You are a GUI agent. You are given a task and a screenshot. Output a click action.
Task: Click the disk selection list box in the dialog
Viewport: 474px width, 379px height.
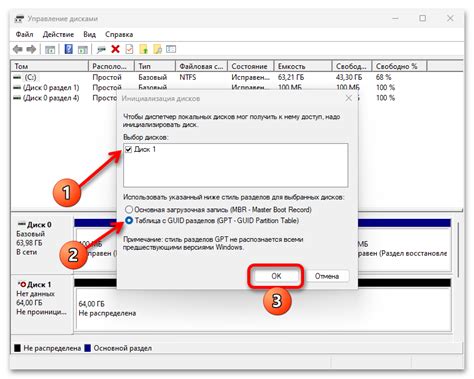pos(236,165)
